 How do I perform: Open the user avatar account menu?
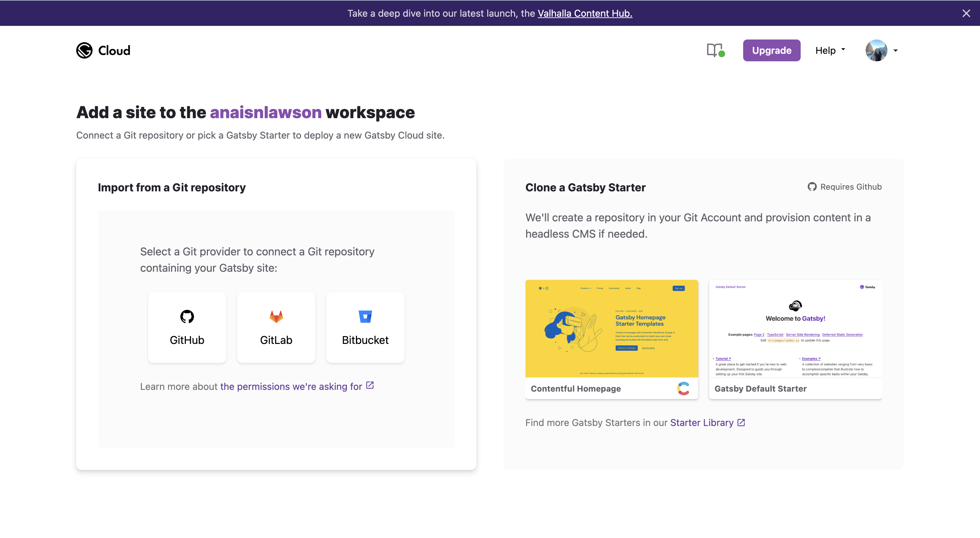tap(876, 50)
